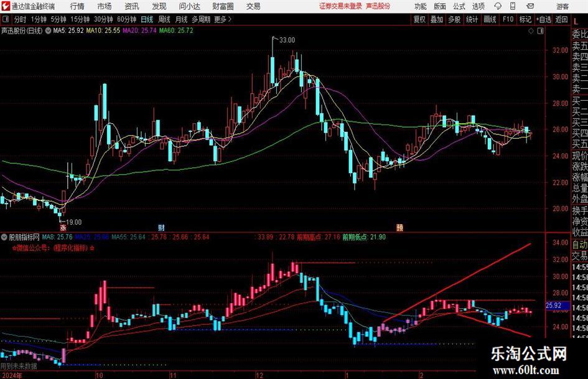588x379 pixels.
Task: Click the 画线 drawing button
Action: tap(490, 19)
